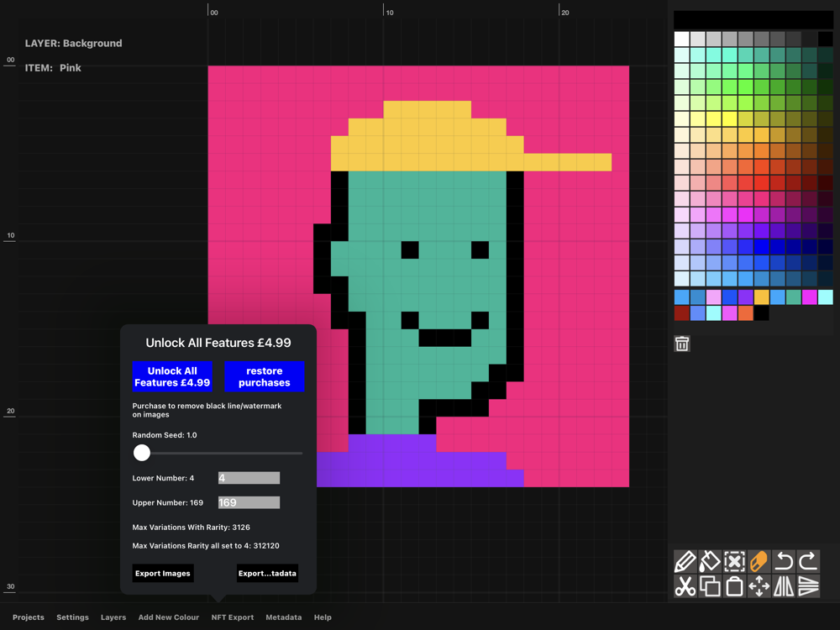
Task: Click the restore purchases button
Action: point(264,376)
